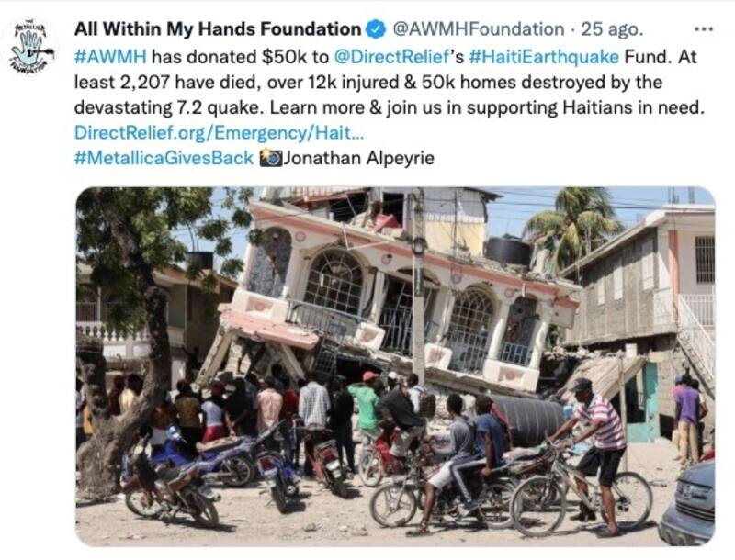Click the All Within My Hands Foundation name

(x=218, y=29)
